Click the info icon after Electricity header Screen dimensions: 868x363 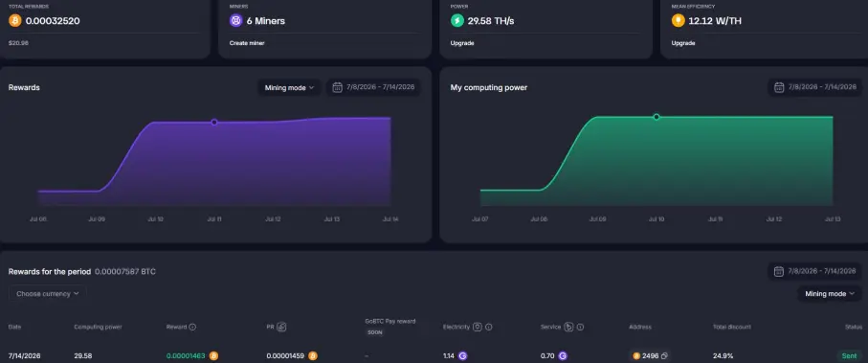[x=489, y=327]
